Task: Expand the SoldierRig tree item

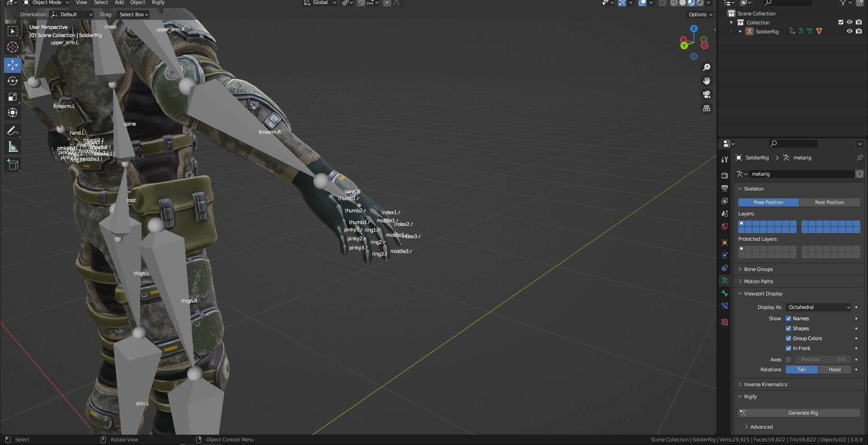Action: [x=740, y=31]
